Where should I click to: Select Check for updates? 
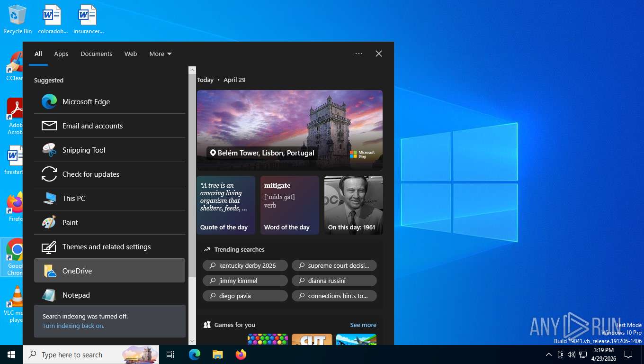pos(109,174)
